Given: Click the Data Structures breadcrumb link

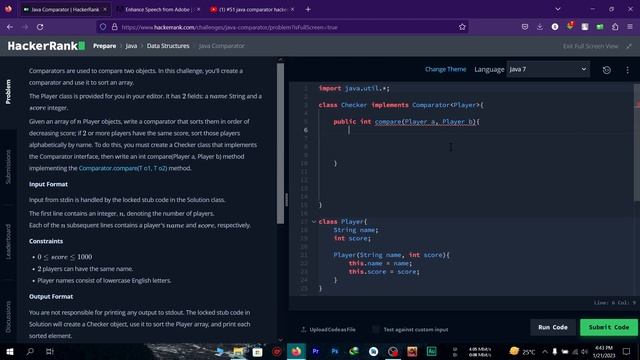Looking at the screenshot, I should tap(168, 46).
